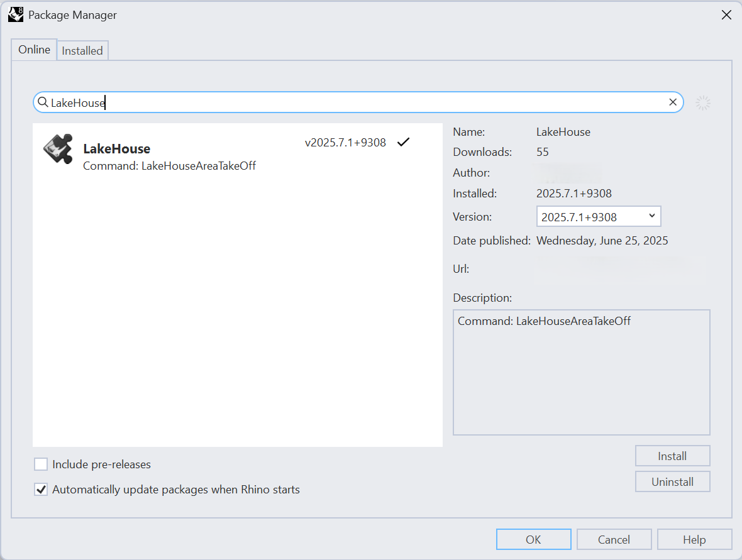The height and width of the screenshot is (560, 742).
Task: Click the Rhino logo in title bar
Action: (x=16, y=14)
